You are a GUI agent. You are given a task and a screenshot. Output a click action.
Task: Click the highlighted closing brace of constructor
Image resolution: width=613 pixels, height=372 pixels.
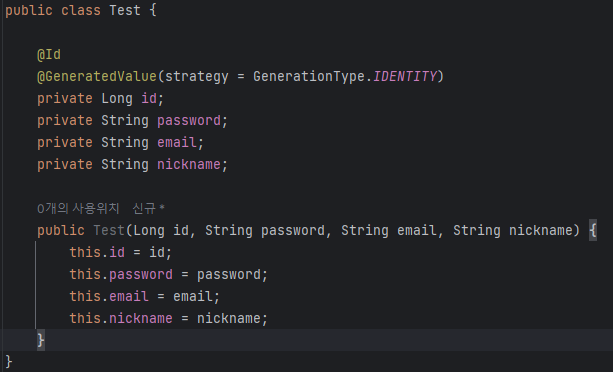pos(41,340)
